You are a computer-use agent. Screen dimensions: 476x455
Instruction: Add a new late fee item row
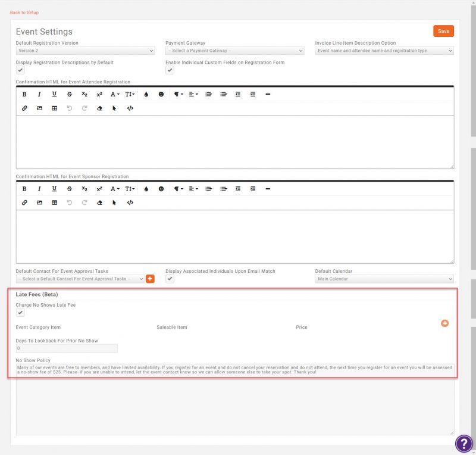coord(444,323)
